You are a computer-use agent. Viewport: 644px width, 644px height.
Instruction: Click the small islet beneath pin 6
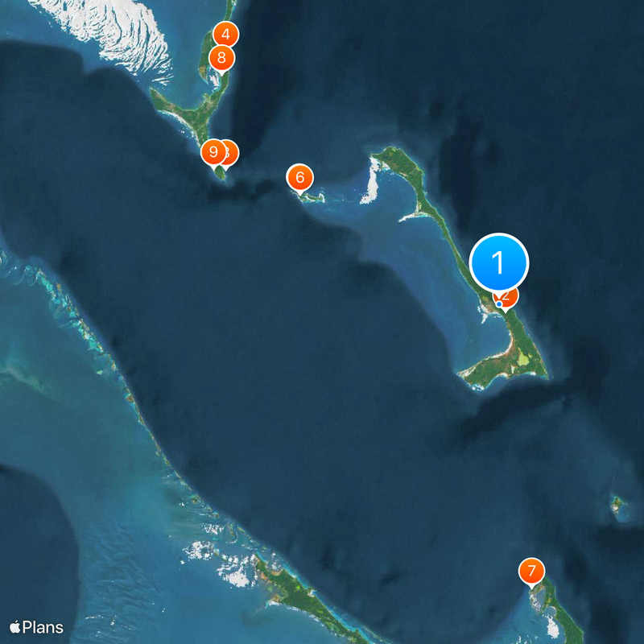coord(311,199)
